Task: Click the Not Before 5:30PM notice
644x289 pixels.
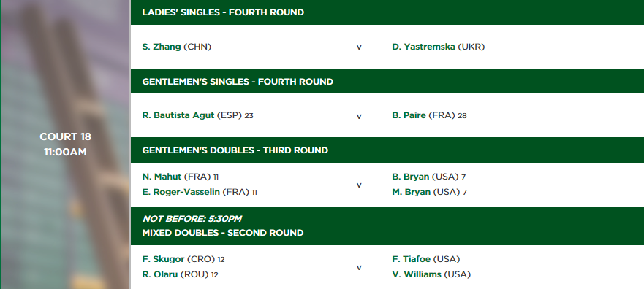Action: click(x=192, y=218)
